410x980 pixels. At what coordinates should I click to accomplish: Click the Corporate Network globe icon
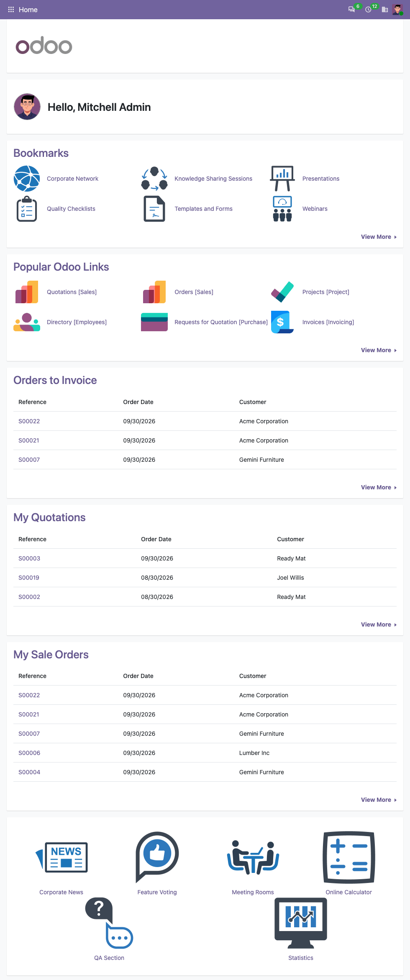[27, 179]
